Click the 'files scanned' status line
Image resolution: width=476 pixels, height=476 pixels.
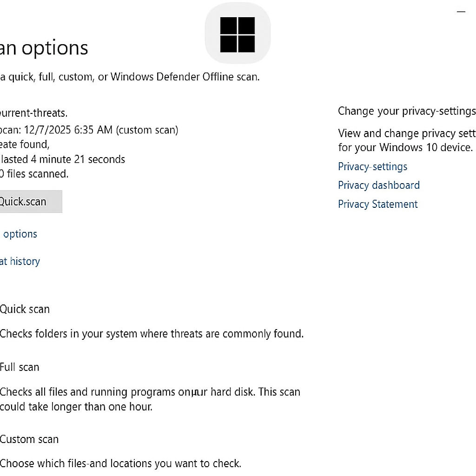tap(34, 174)
